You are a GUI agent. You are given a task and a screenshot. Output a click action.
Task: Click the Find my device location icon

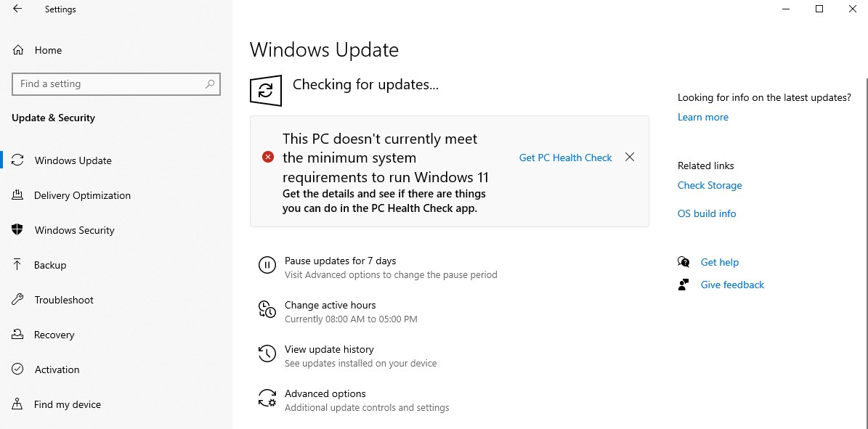click(18, 404)
